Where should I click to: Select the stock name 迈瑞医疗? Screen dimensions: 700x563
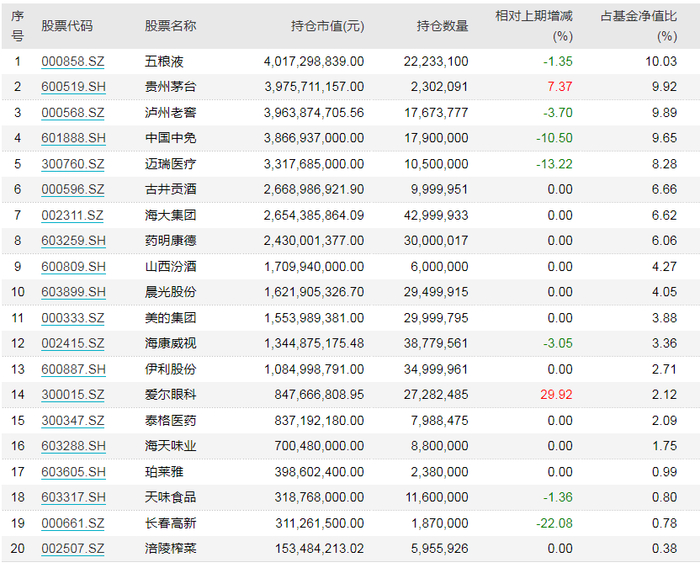click(171, 164)
